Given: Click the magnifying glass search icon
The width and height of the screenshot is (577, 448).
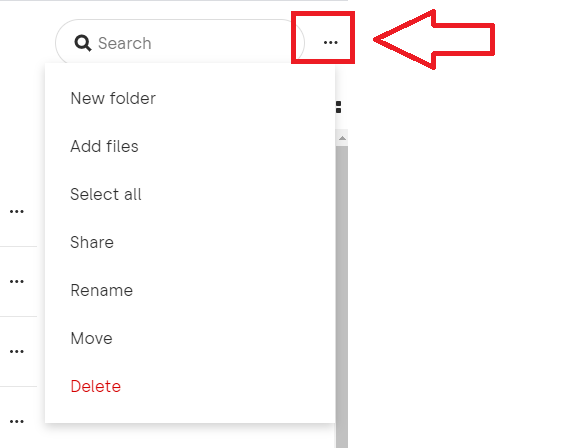Looking at the screenshot, I should (83, 43).
